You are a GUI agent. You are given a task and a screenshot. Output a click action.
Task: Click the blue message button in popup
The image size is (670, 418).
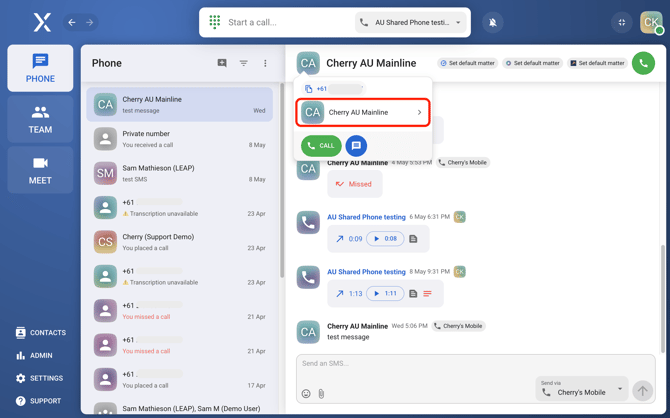coord(356,146)
